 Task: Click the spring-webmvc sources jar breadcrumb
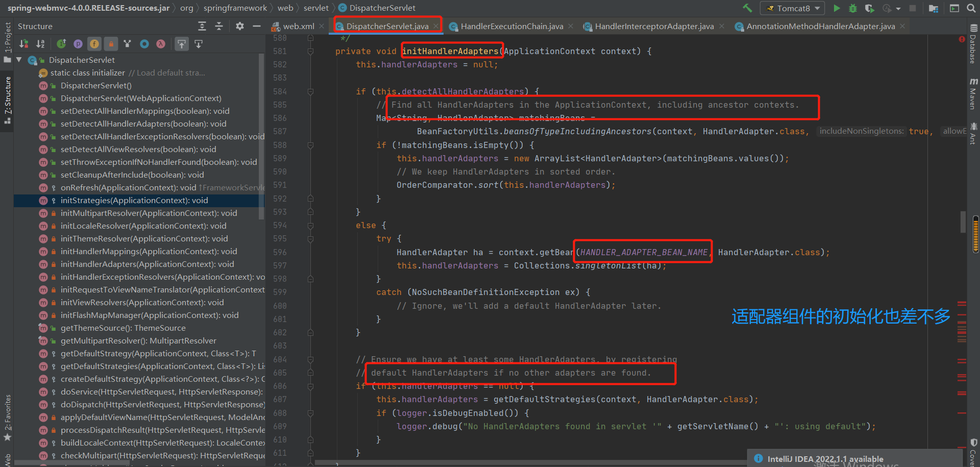[x=88, y=8]
